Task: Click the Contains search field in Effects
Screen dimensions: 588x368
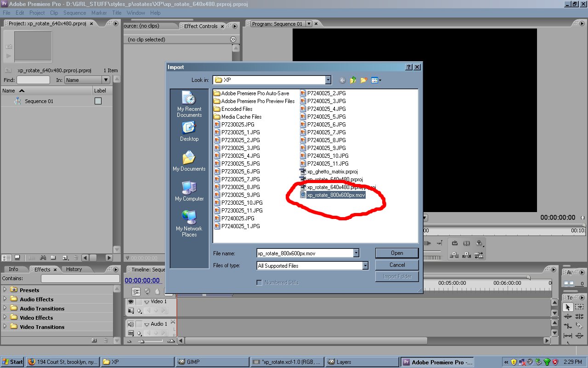Action: point(80,278)
